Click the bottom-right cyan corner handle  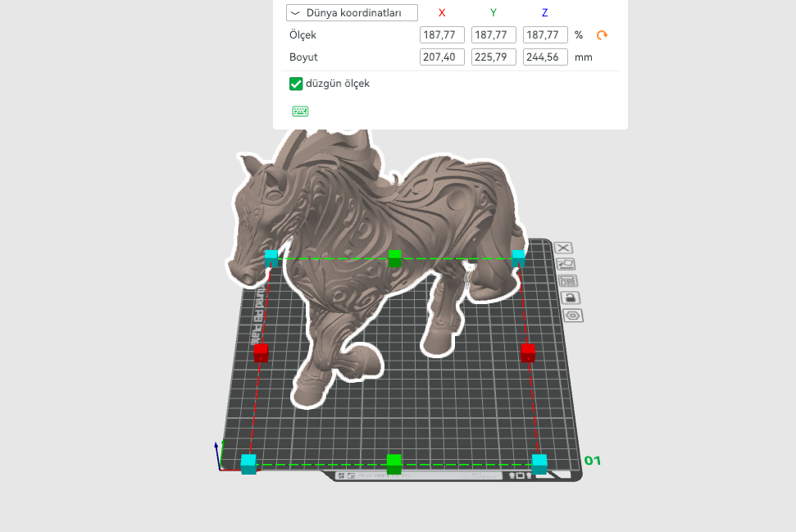click(x=539, y=463)
